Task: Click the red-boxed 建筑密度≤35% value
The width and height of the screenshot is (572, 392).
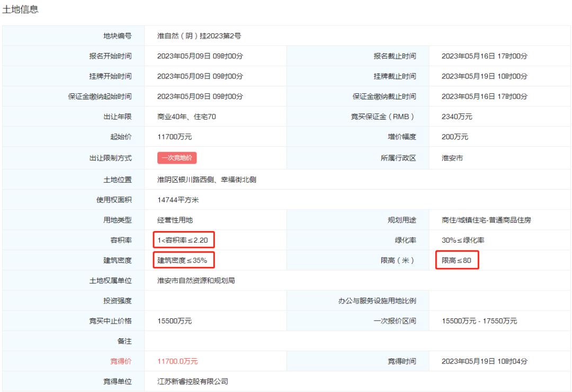Action: [x=184, y=261]
